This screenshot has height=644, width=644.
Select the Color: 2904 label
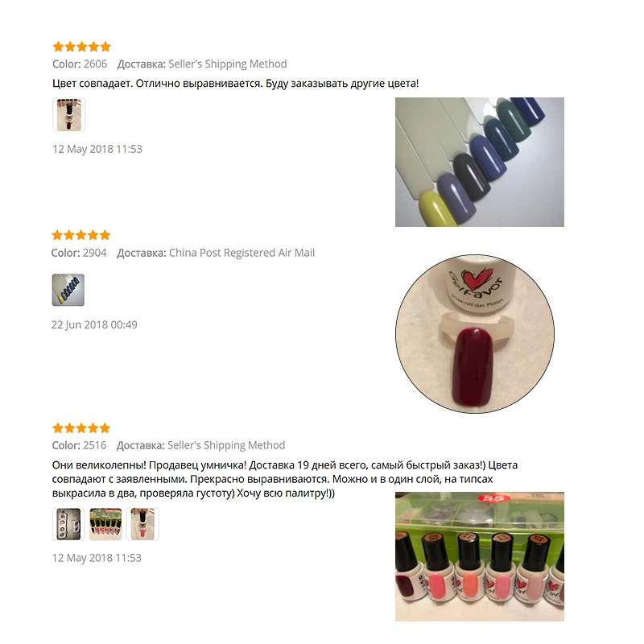point(79,253)
